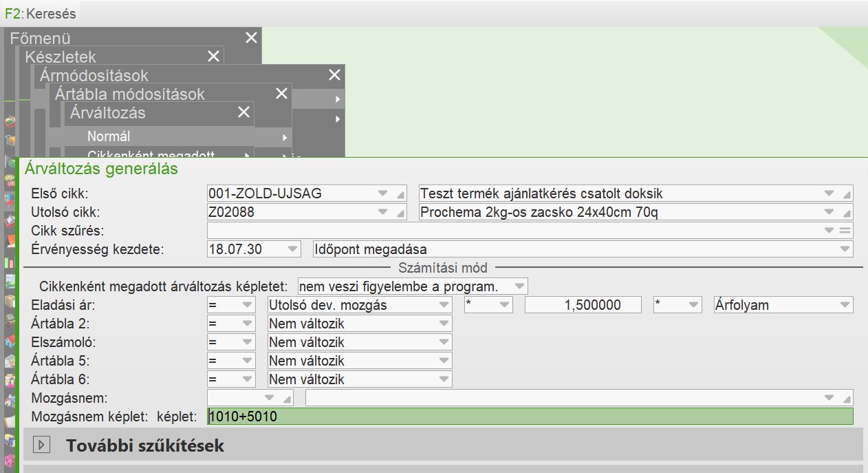
Task: Click the Ármódosítások menu title
Action: coord(94,76)
